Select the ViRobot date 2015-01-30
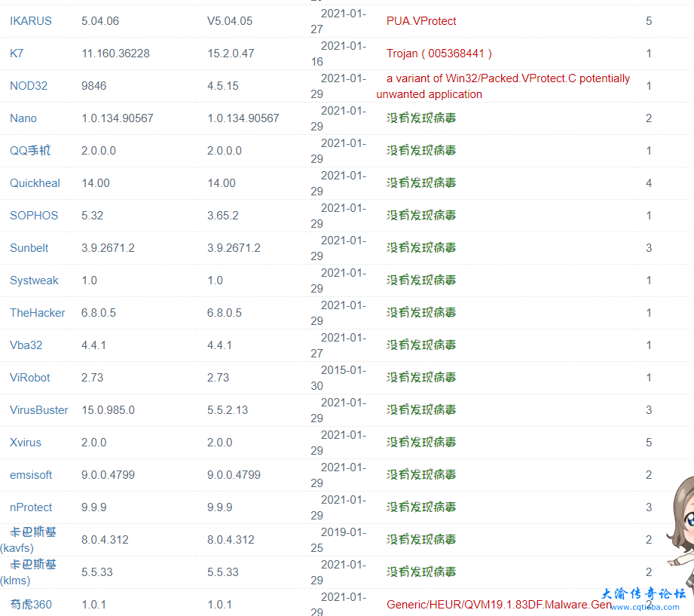694x616 pixels. (x=338, y=378)
